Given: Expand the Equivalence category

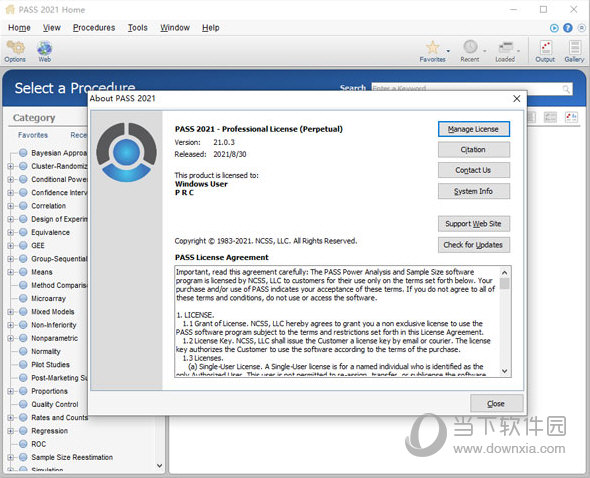Looking at the screenshot, I should coord(11,232).
